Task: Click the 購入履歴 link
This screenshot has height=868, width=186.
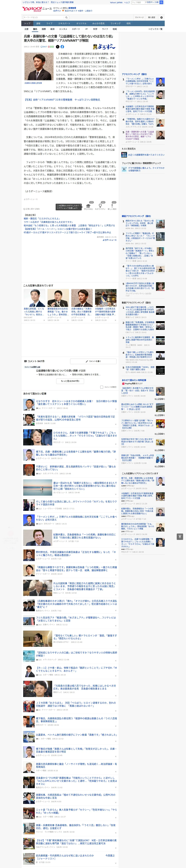Action: pyautogui.click(x=152, y=17)
